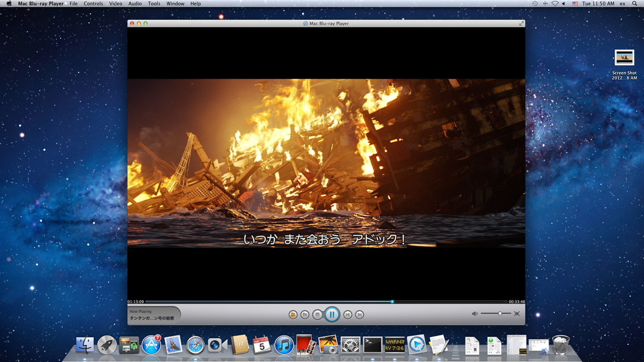Click the open file folder icon in controls
Viewport: 644px width, 362px height.
point(305,315)
